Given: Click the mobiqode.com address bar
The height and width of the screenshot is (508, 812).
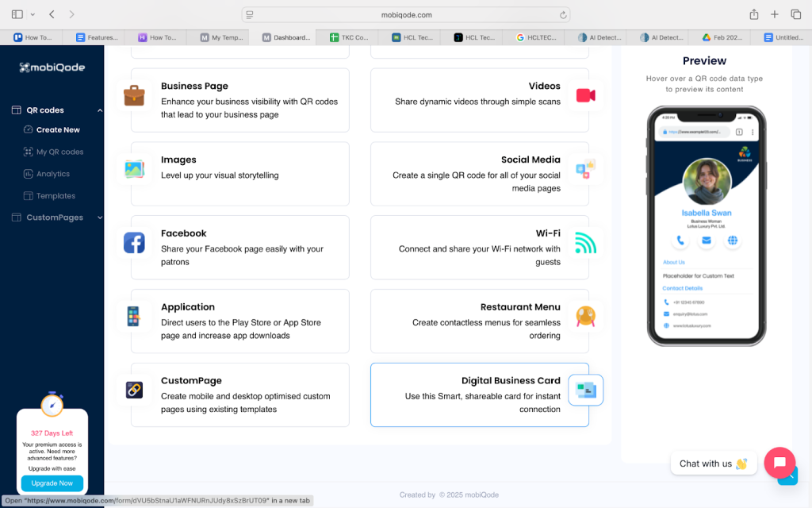Looking at the screenshot, I should (x=406, y=14).
